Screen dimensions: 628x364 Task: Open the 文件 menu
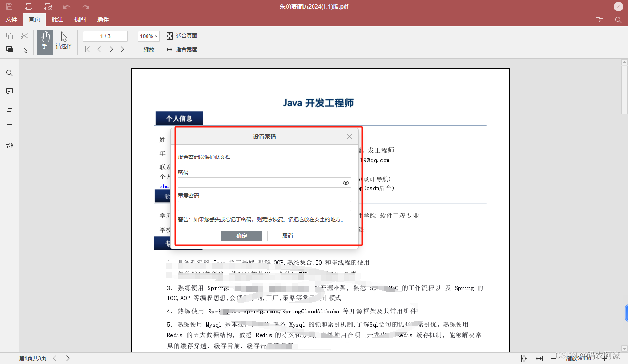pos(11,20)
